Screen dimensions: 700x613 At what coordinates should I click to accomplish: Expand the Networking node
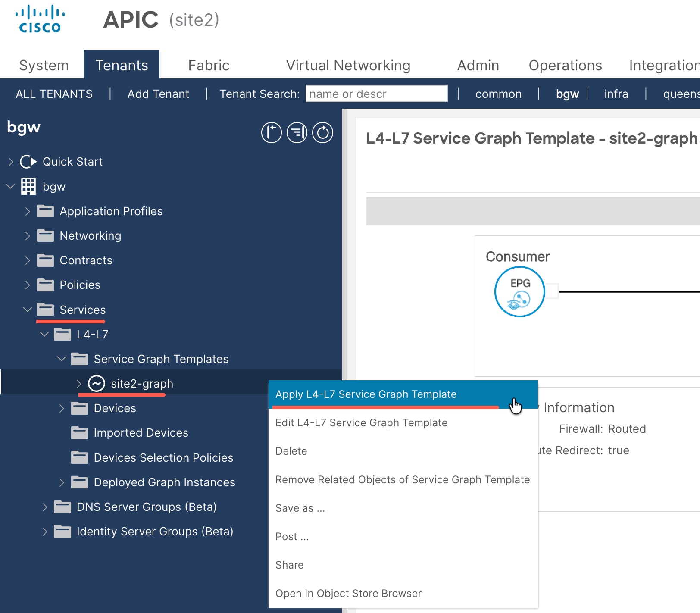(x=28, y=236)
